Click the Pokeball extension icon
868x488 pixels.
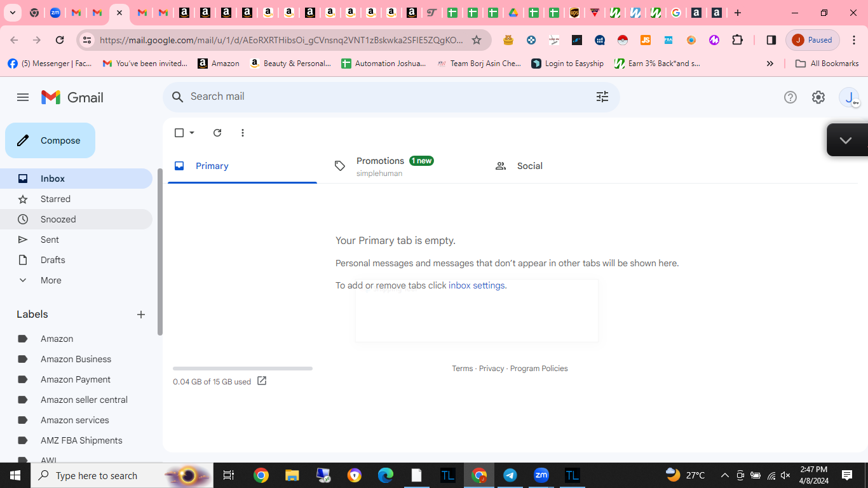(623, 40)
